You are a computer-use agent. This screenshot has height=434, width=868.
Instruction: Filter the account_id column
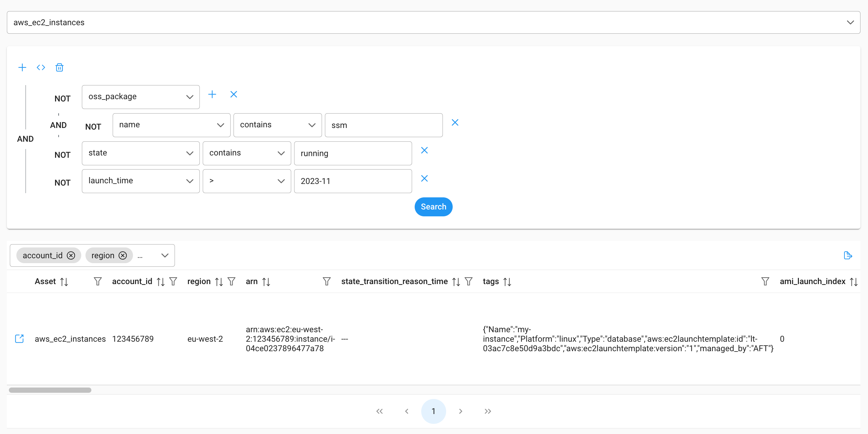tap(173, 281)
